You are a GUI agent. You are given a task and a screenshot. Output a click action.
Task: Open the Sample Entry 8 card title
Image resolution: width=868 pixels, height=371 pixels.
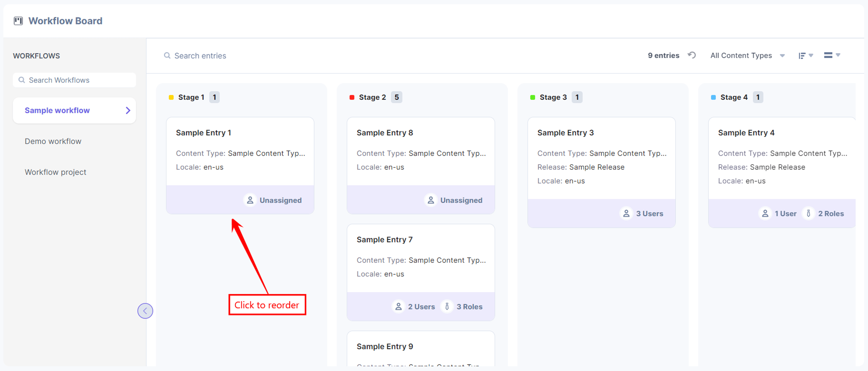(384, 133)
